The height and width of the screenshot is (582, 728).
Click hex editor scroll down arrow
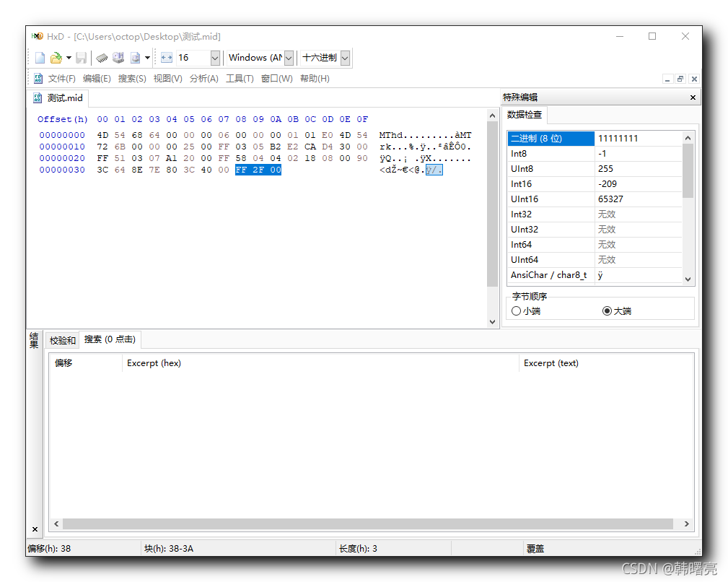point(493,322)
